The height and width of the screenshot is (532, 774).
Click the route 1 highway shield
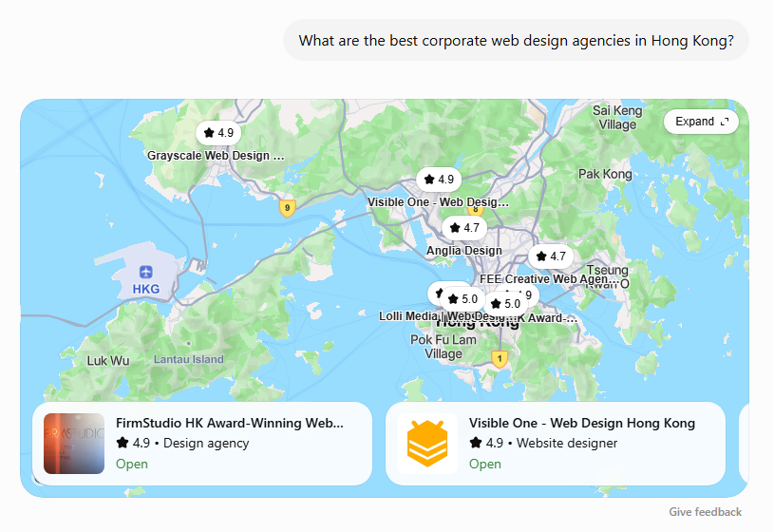tap(500, 358)
